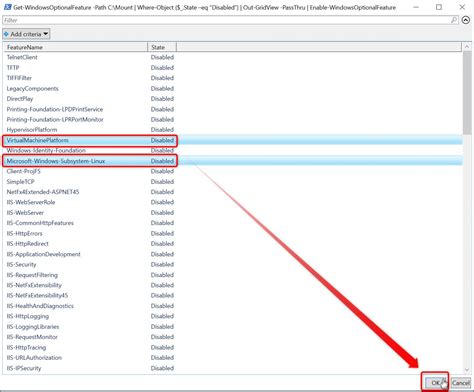Close the Out-GridView window
Screen dimensions: 474x392
462,7
